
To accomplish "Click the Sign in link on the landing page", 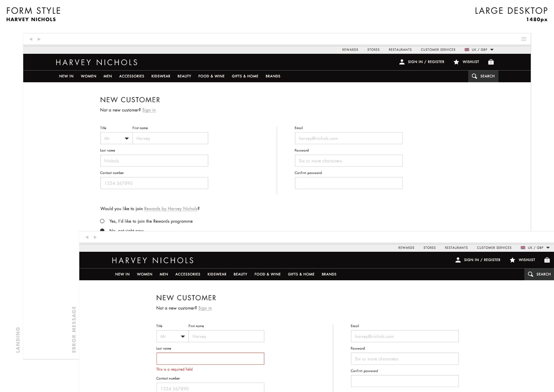I will point(149,110).
